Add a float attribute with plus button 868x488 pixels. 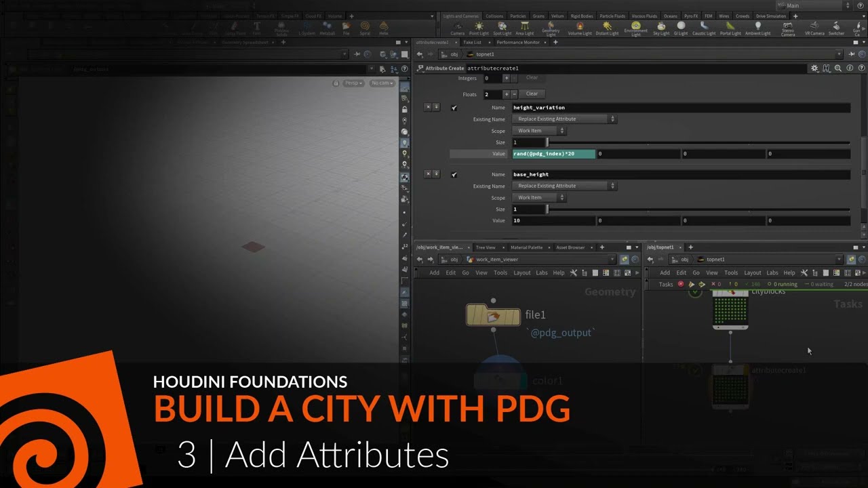[506, 94]
